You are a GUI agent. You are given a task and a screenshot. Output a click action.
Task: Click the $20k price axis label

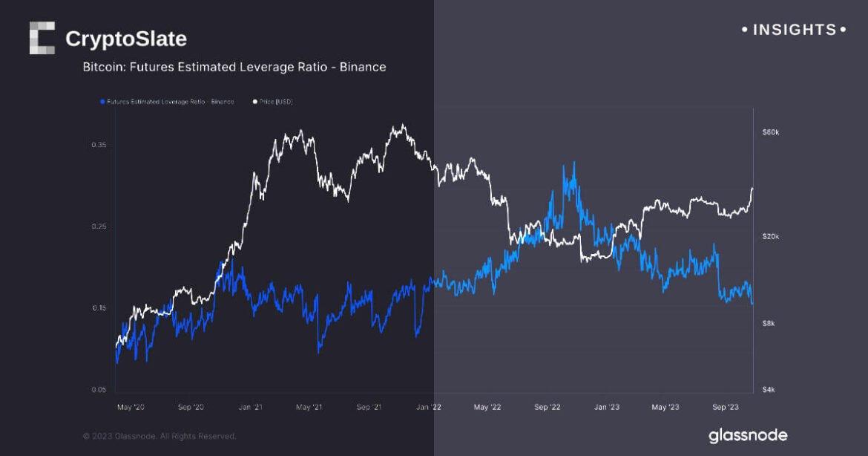point(770,236)
